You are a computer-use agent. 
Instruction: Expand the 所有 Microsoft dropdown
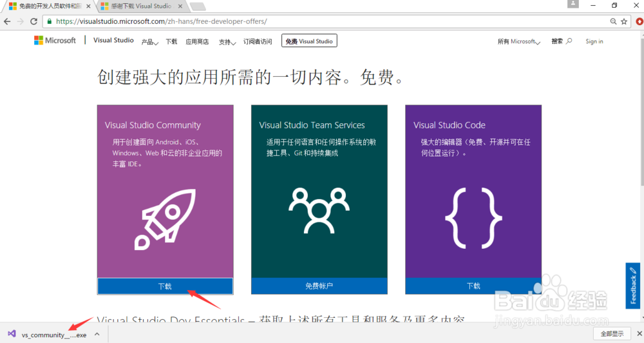tap(518, 41)
